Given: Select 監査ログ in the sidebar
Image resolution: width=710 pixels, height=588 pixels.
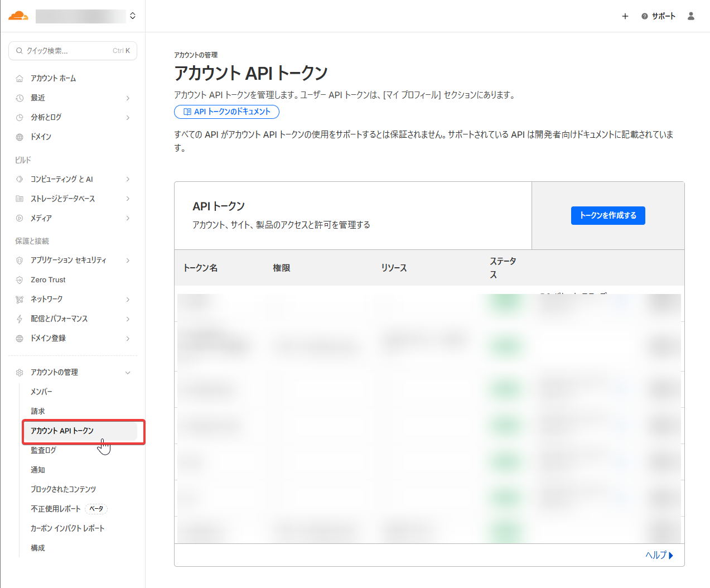Looking at the screenshot, I should (44, 450).
